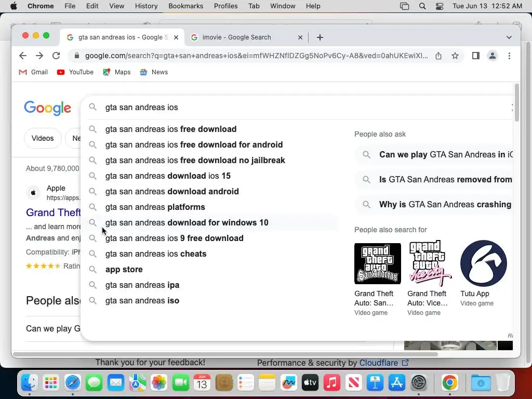Open the Profiles menu
The image size is (532, 399).
click(x=225, y=6)
